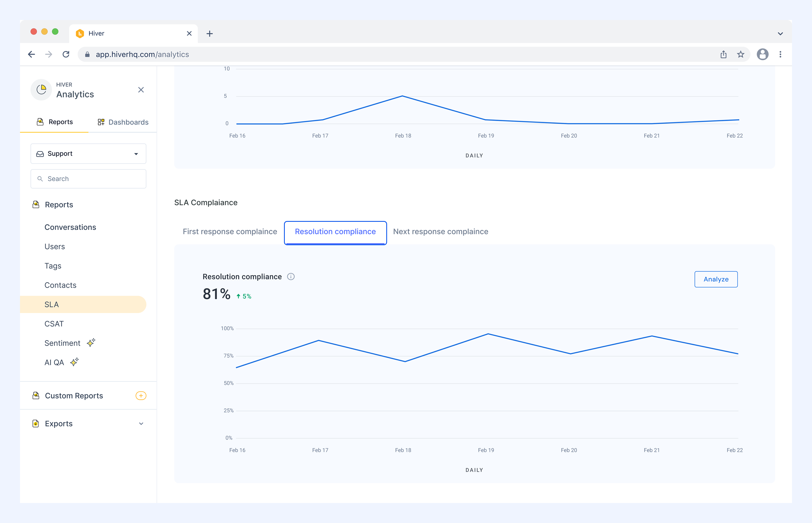The height and width of the screenshot is (523, 812).
Task: Open the browser three-dot menu
Action: (780, 54)
